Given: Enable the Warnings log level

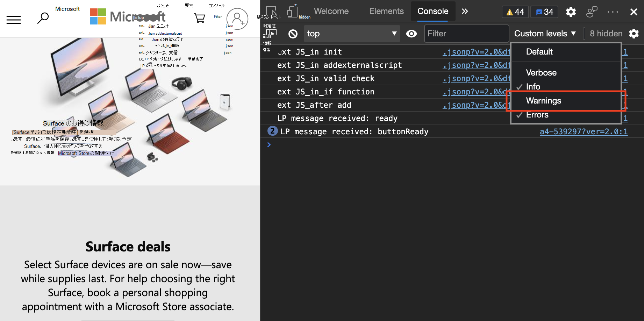Looking at the screenshot, I should click(566, 101).
